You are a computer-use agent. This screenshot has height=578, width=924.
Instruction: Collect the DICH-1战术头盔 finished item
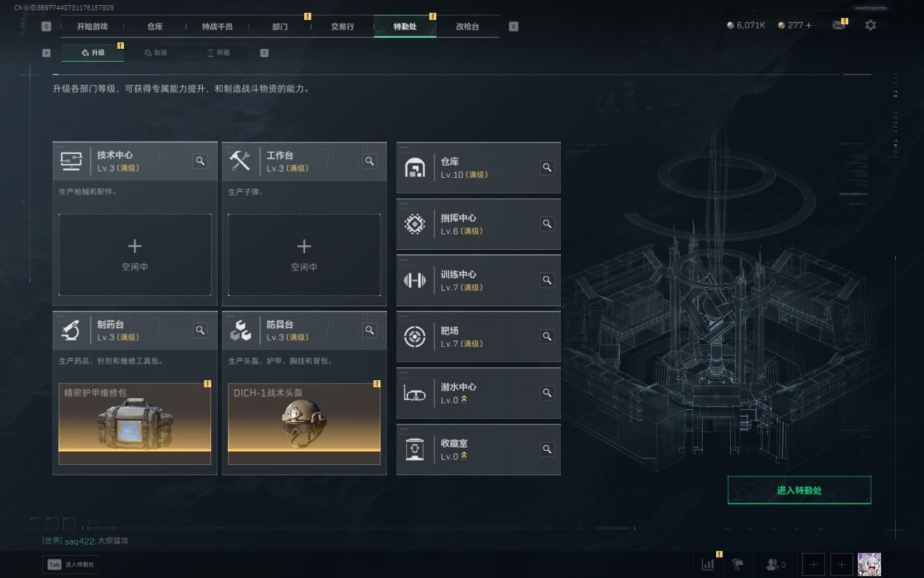304,424
